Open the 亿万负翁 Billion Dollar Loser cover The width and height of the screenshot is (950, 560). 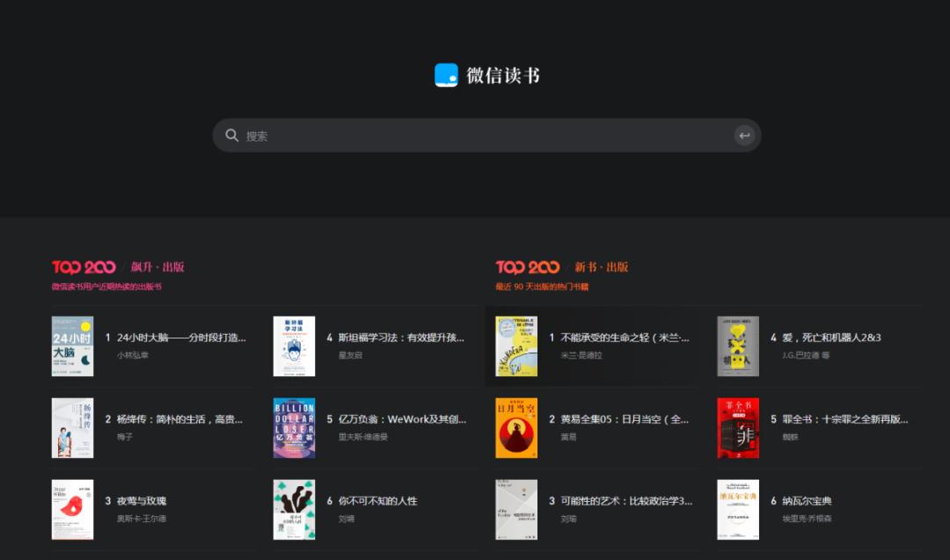point(294,428)
